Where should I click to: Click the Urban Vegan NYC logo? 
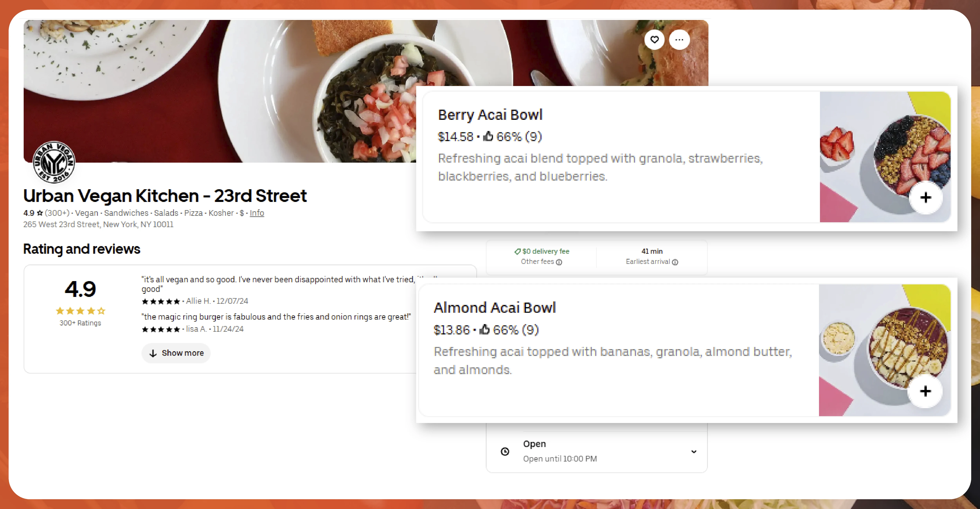tap(54, 162)
